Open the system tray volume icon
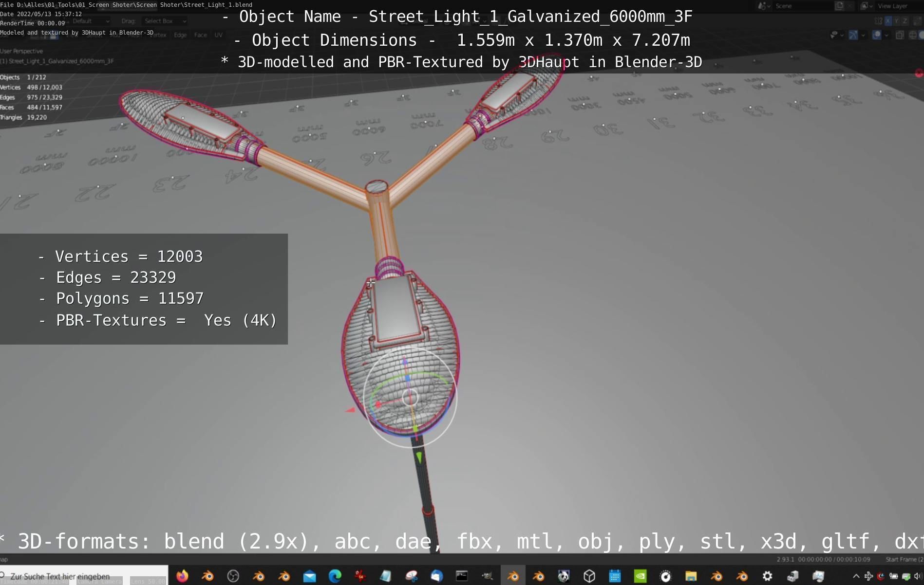 click(918, 576)
